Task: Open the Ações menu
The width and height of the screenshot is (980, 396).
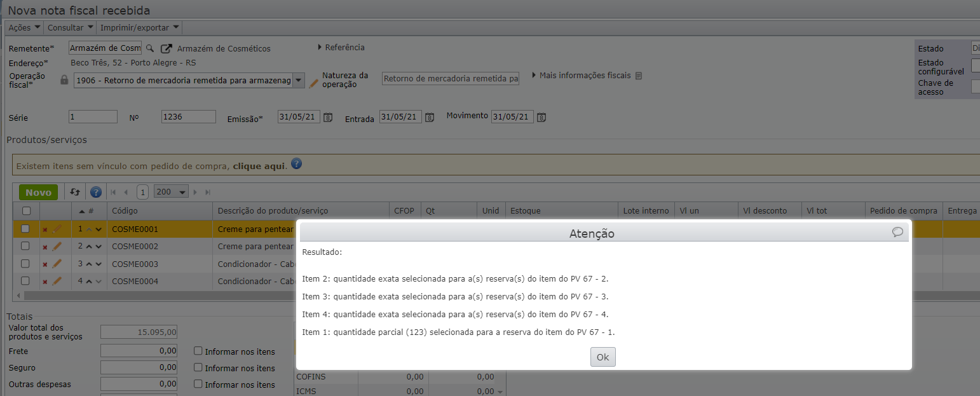Action: point(25,27)
